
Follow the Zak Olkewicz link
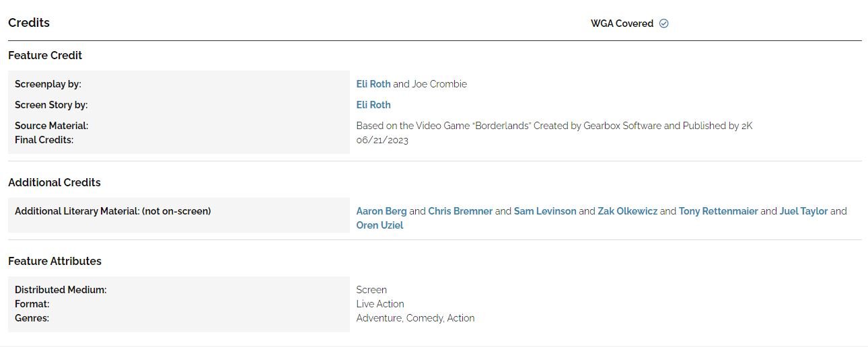[628, 211]
